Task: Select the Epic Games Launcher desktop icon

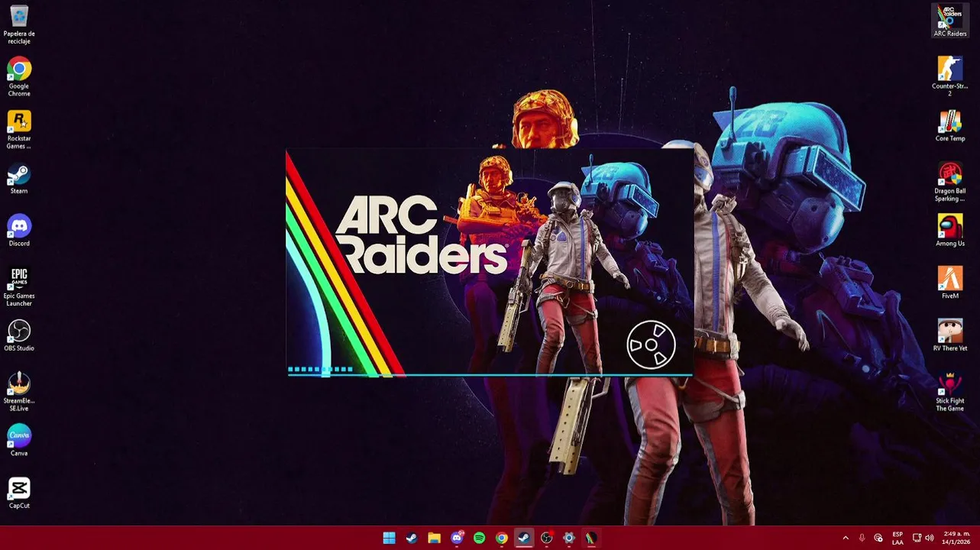Action: pyautogui.click(x=19, y=287)
